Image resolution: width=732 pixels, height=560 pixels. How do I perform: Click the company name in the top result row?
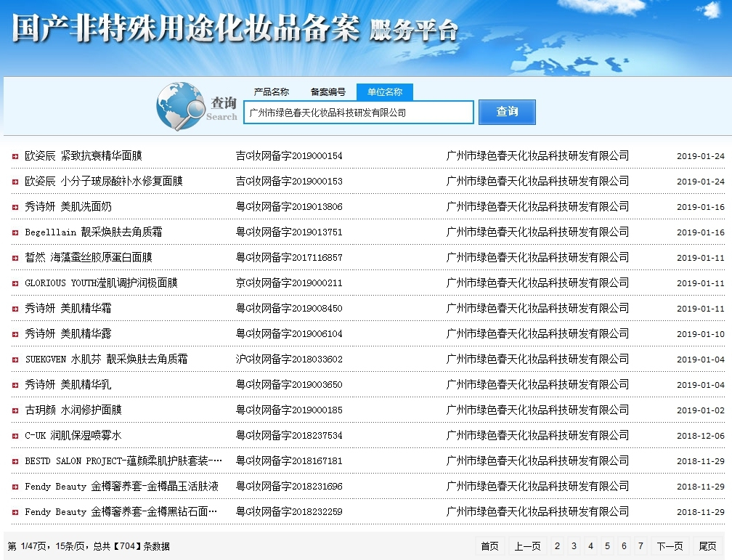[x=539, y=155]
